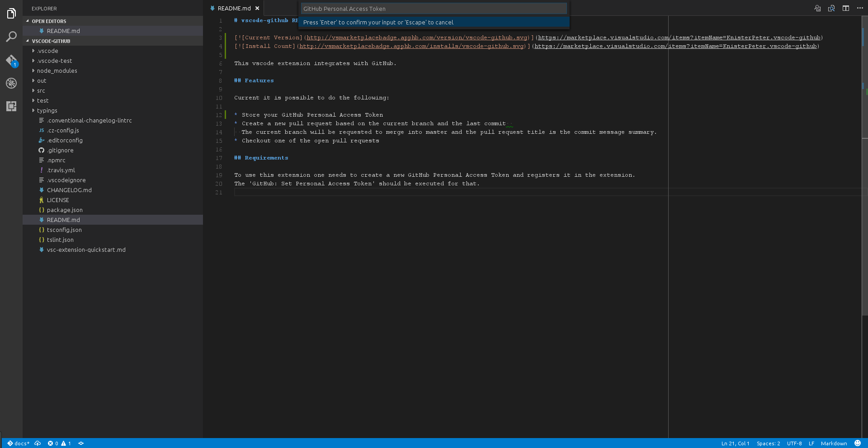
Task: Click the 'Checkout one of the open pull requests' line
Action: pos(307,141)
